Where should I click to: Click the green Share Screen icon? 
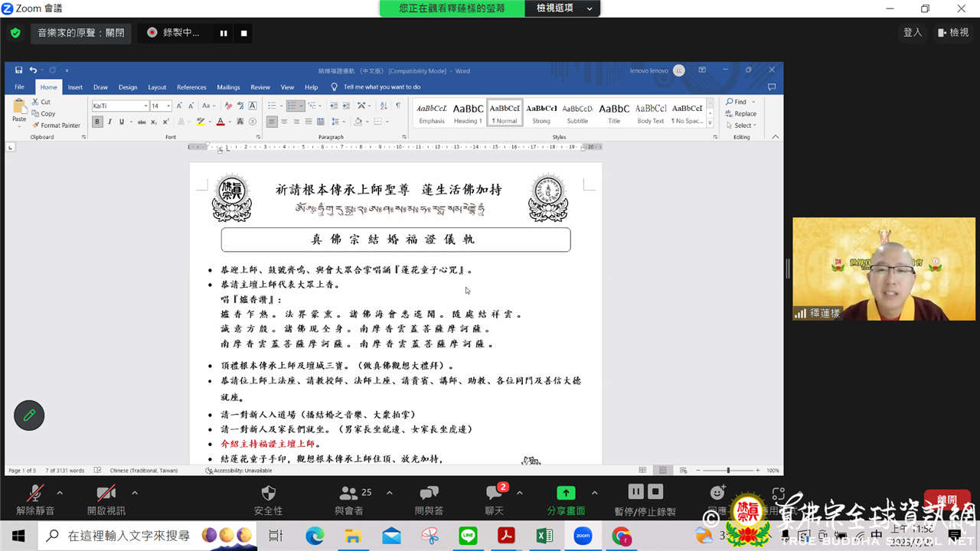(566, 494)
